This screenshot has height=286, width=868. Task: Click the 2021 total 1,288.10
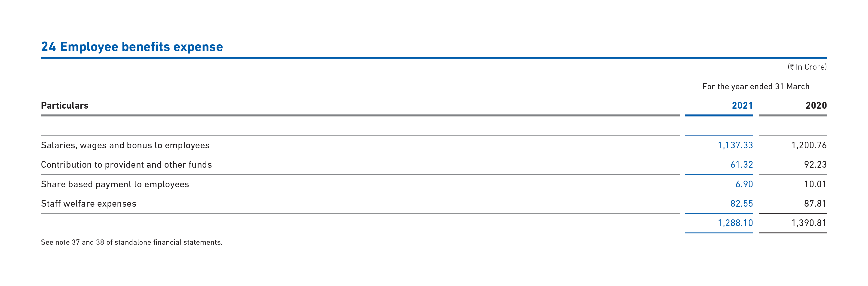pyautogui.click(x=735, y=223)
